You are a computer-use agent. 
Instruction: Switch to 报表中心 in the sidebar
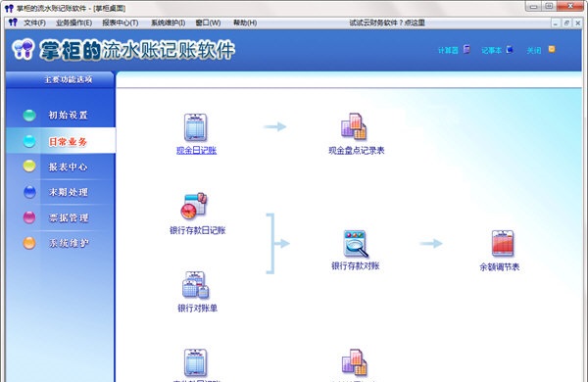68,167
